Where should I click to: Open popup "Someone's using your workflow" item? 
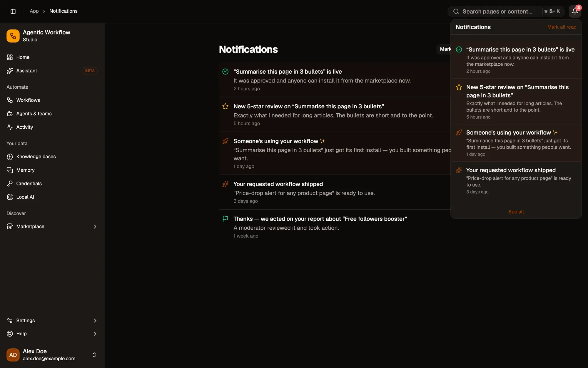coord(516,143)
